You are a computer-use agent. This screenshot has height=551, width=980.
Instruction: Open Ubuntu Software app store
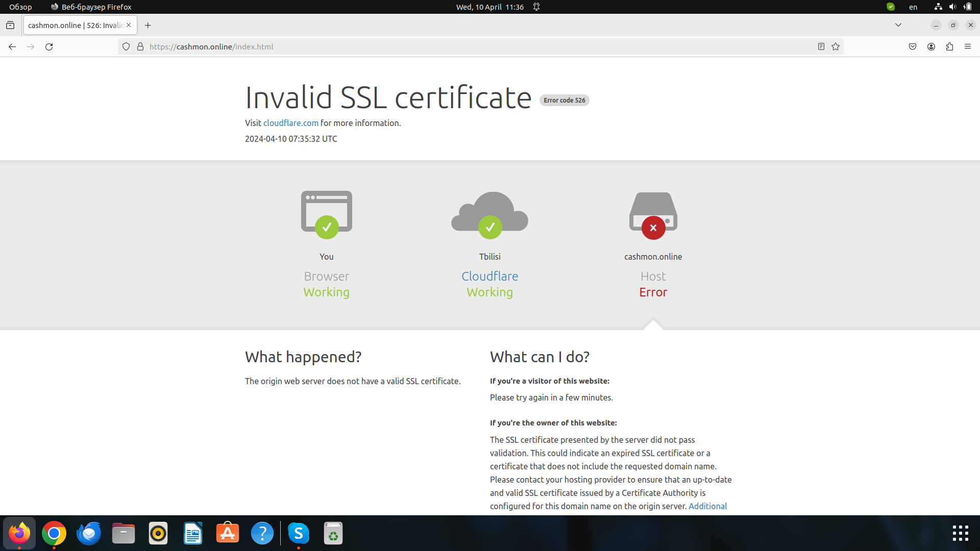(228, 533)
